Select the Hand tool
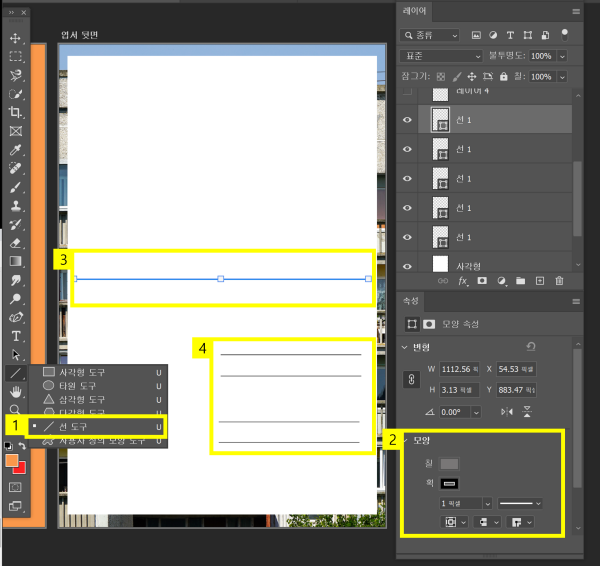This screenshot has height=566, width=600. [x=15, y=391]
